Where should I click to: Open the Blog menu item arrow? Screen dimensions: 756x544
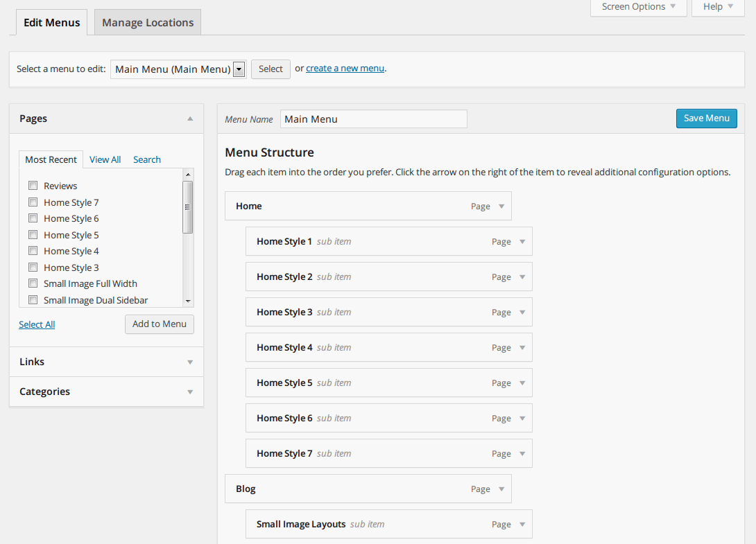click(501, 489)
